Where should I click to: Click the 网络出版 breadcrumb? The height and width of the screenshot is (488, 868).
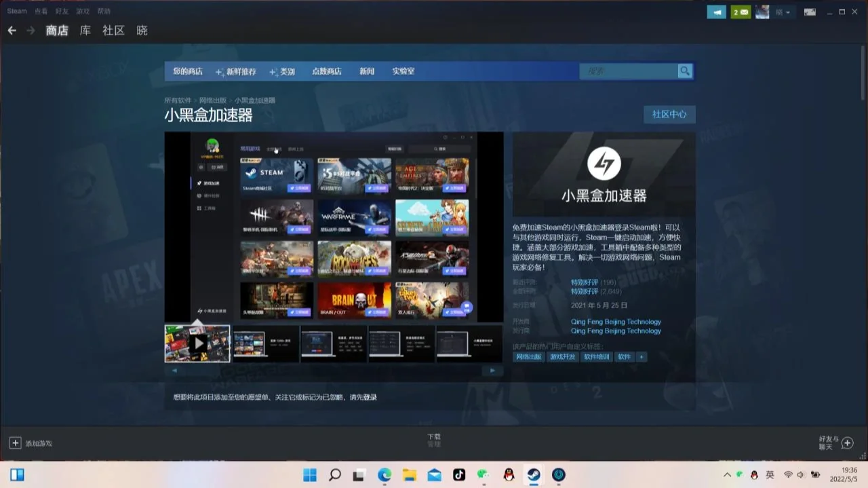click(x=213, y=100)
